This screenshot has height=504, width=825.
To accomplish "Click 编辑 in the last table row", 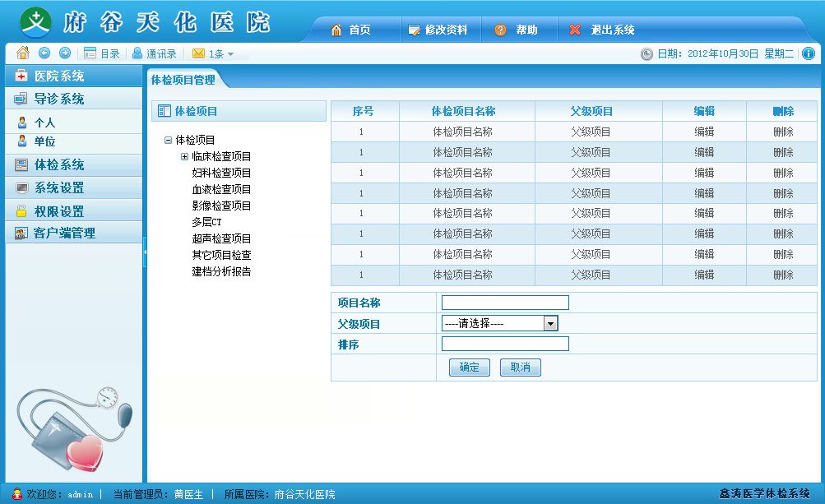I will click(704, 275).
